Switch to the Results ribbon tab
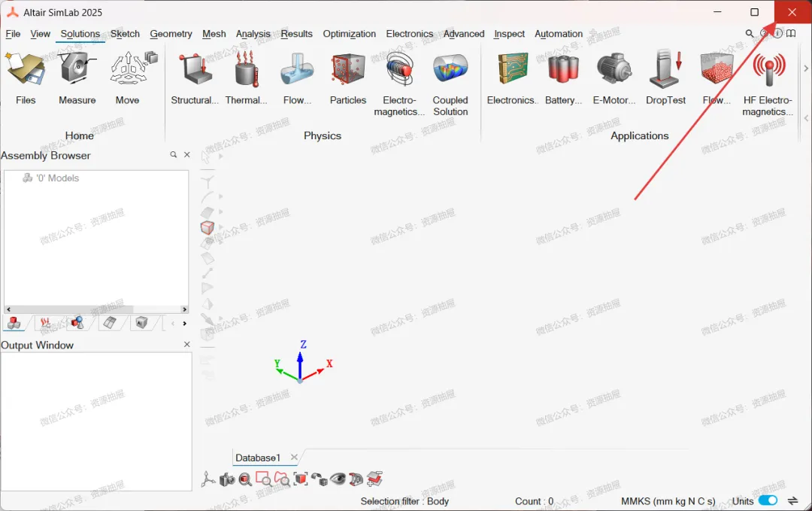 click(x=297, y=34)
